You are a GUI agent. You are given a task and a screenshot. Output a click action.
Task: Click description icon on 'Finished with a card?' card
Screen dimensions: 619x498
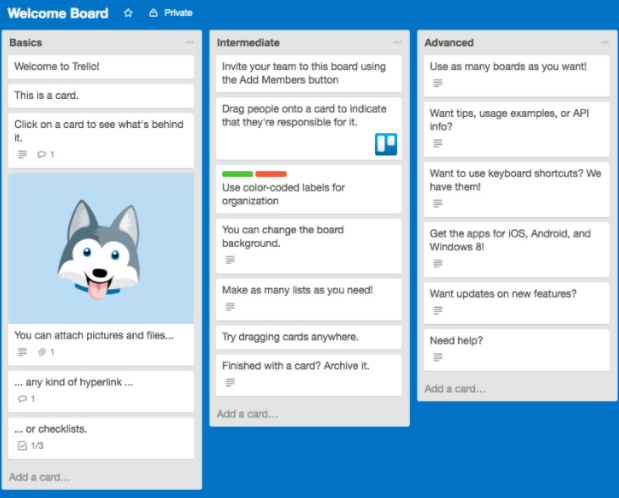(x=230, y=382)
